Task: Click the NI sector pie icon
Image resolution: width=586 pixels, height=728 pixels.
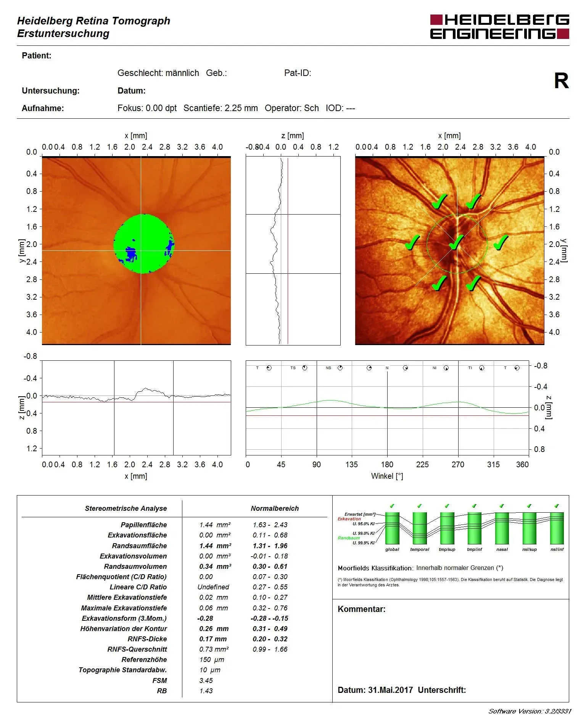Action: coord(446,368)
